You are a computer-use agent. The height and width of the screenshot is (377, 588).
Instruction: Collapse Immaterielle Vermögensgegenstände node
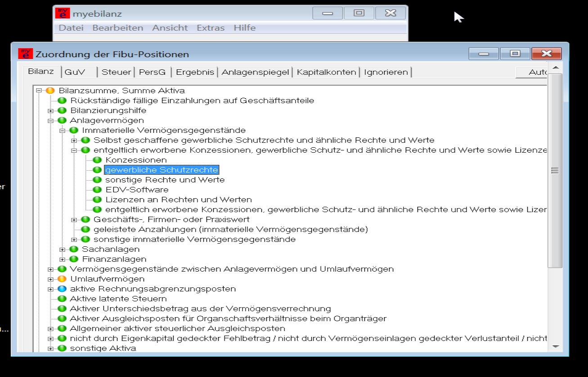click(x=63, y=131)
